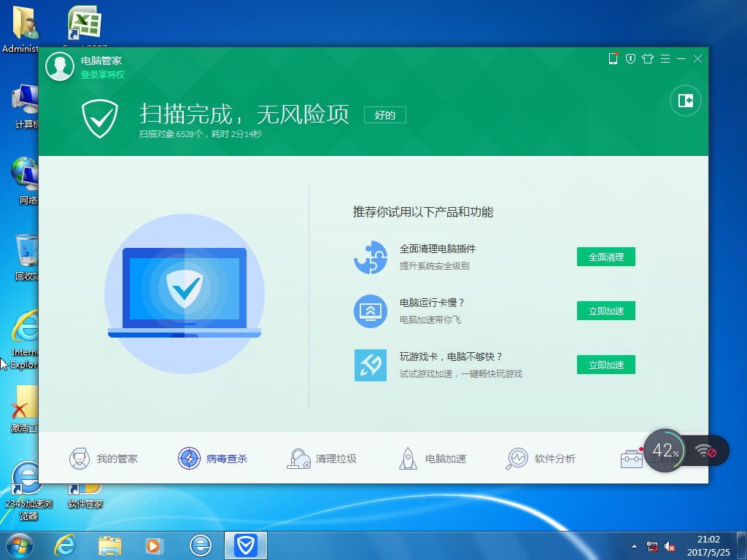The height and width of the screenshot is (560, 747).
Task: Open Windows Start menu
Action: 20,545
